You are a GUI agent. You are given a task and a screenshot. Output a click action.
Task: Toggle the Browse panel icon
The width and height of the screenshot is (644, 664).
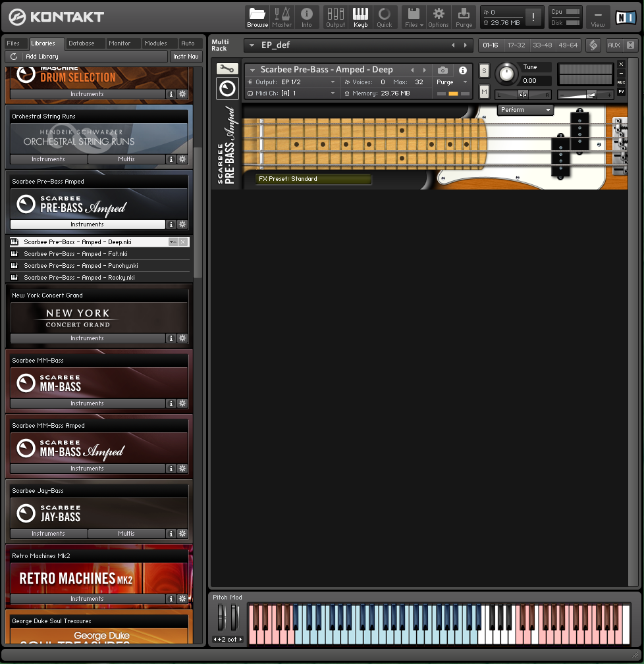coord(257,18)
